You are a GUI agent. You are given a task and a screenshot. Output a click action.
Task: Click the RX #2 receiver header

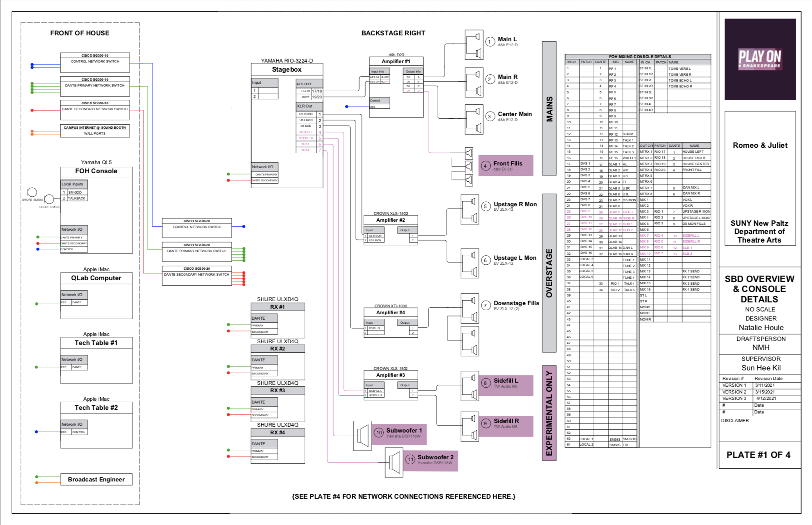(278, 349)
